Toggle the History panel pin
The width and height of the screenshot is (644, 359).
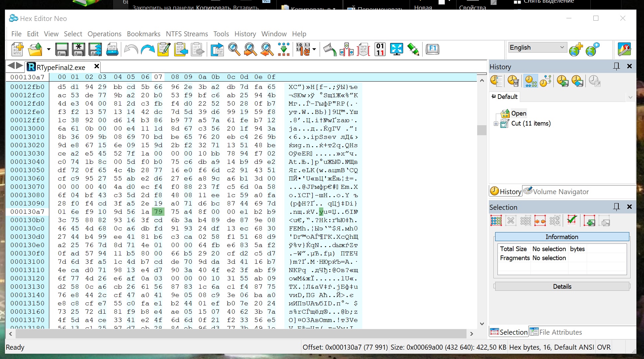click(616, 66)
